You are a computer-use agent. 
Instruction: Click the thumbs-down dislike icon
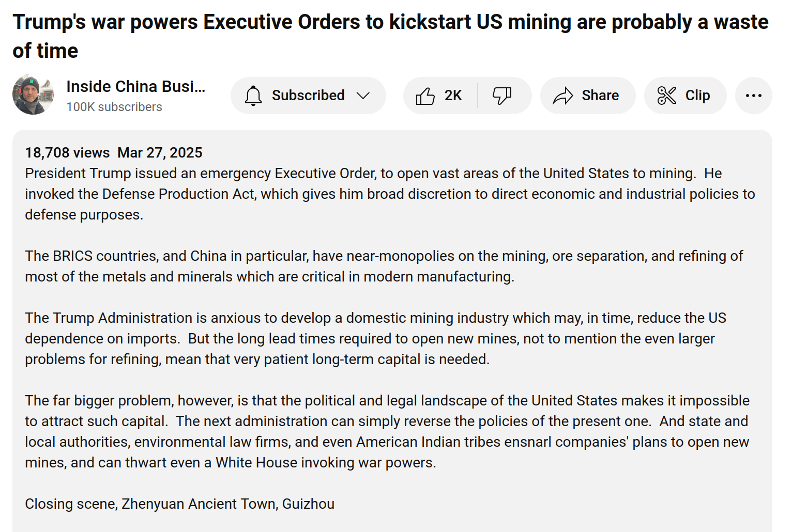pos(501,96)
